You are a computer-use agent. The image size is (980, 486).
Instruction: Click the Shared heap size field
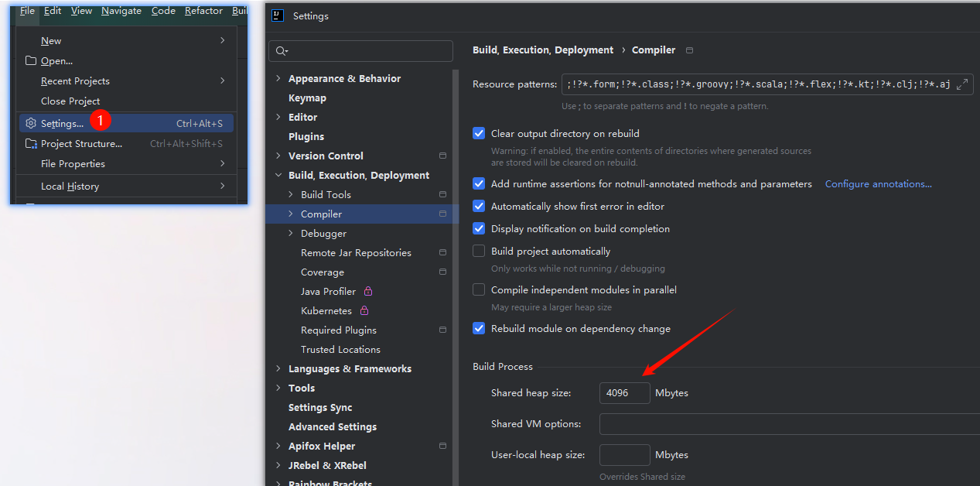click(x=624, y=393)
